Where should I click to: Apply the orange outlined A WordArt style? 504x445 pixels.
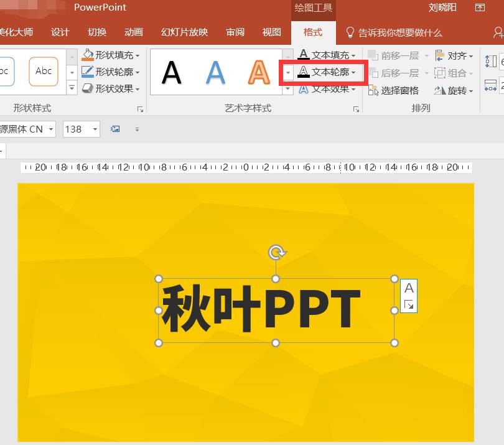point(259,73)
